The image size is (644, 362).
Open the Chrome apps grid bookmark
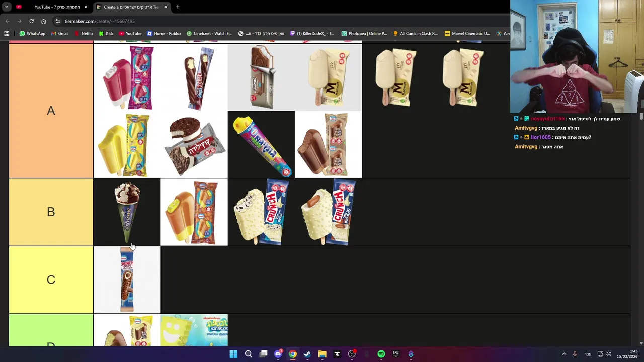[7, 34]
